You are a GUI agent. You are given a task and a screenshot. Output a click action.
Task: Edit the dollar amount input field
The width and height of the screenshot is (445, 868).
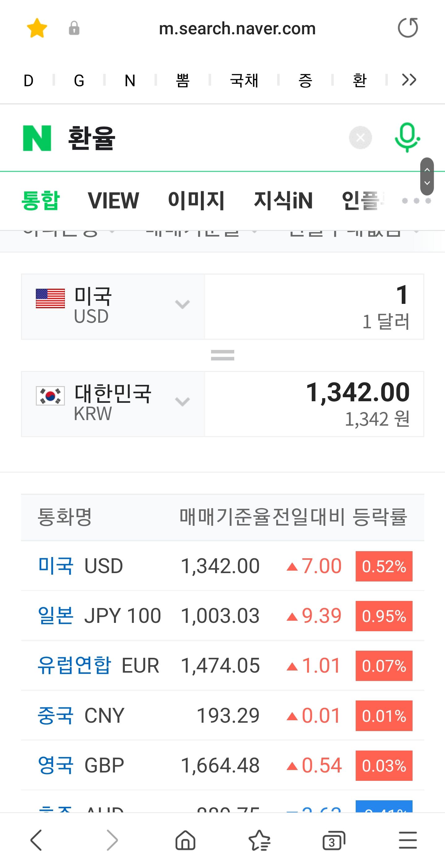pyautogui.click(x=314, y=306)
